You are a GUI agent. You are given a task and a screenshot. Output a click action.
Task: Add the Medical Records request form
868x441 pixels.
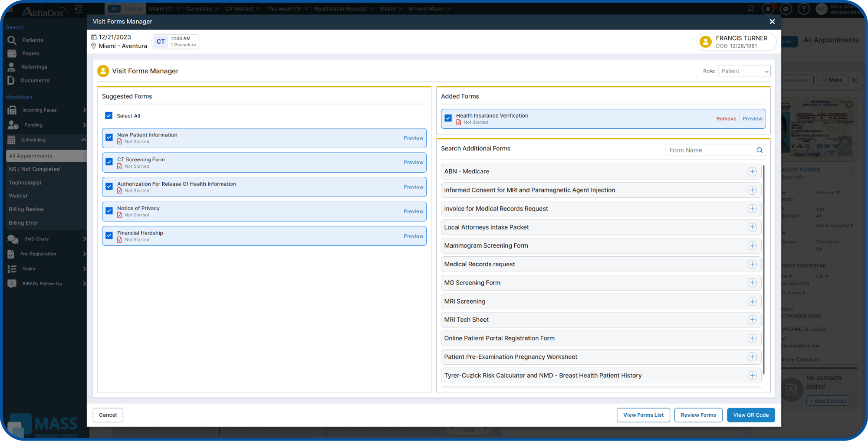point(752,265)
